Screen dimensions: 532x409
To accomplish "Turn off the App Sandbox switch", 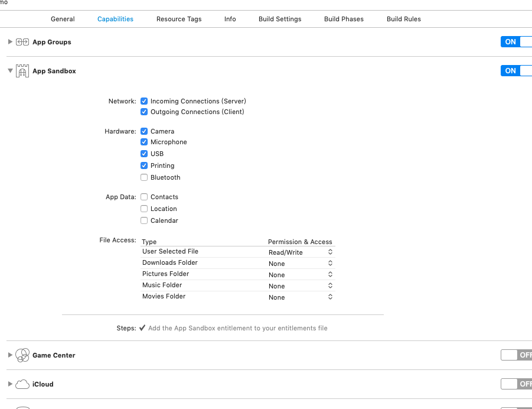I will click(x=515, y=71).
